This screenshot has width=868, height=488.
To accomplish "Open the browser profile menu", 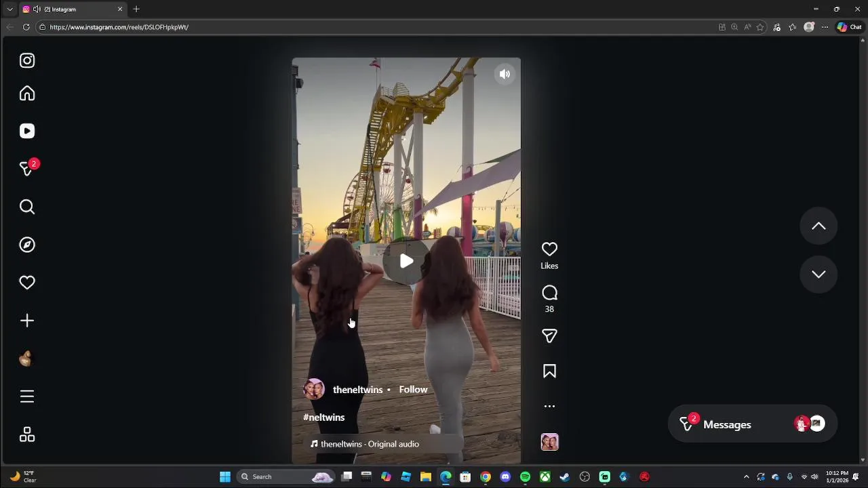I will click(808, 27).
